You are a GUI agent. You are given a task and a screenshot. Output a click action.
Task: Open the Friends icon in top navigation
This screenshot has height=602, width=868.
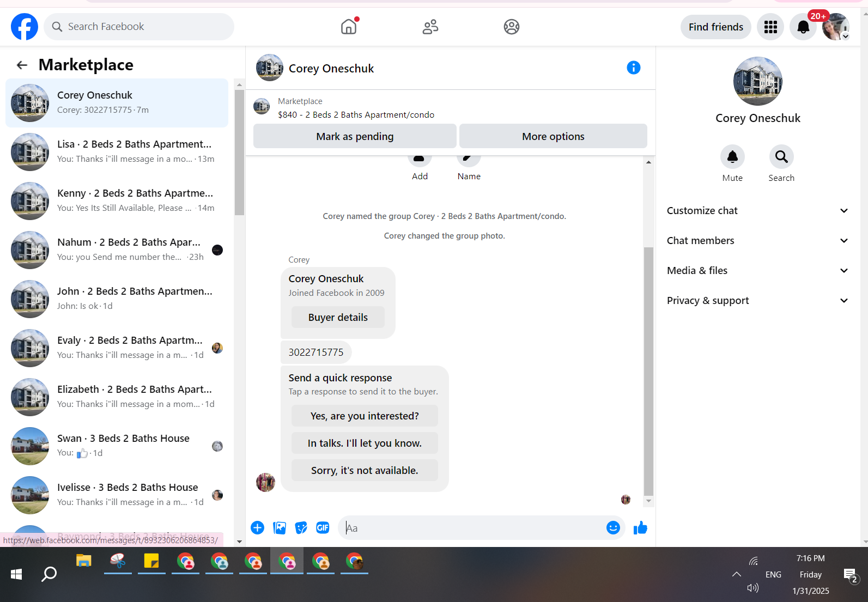point(430,27)
